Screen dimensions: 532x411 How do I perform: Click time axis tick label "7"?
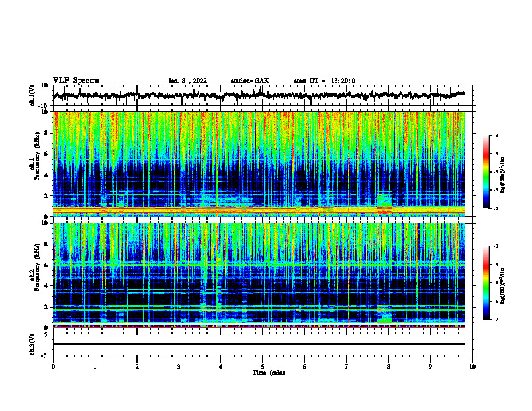pyautogui.click(x=347, y=367)
